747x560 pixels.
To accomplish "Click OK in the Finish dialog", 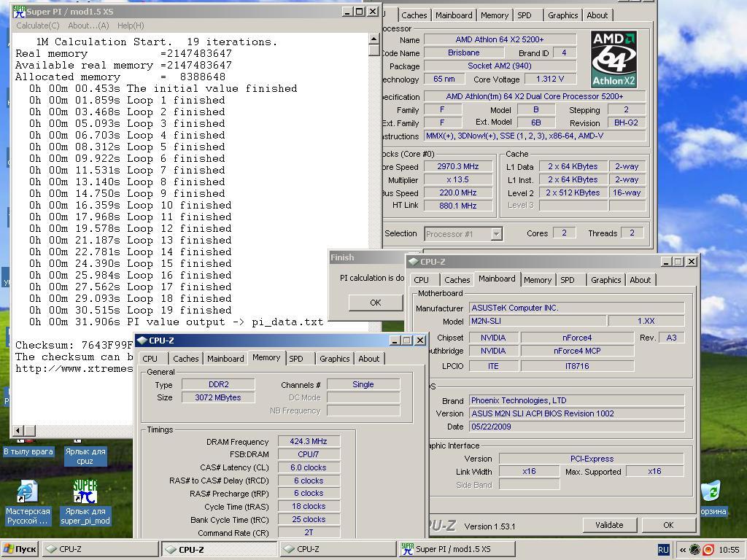I will tap(376, 303).
